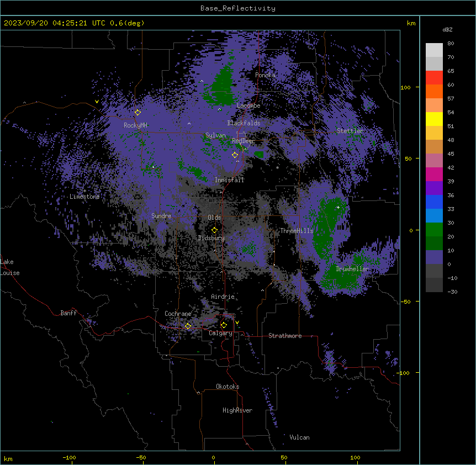This screenshot has width=476, height=465.
Task: Click the Innisfail city label
Action: click(x=229, y=180)
